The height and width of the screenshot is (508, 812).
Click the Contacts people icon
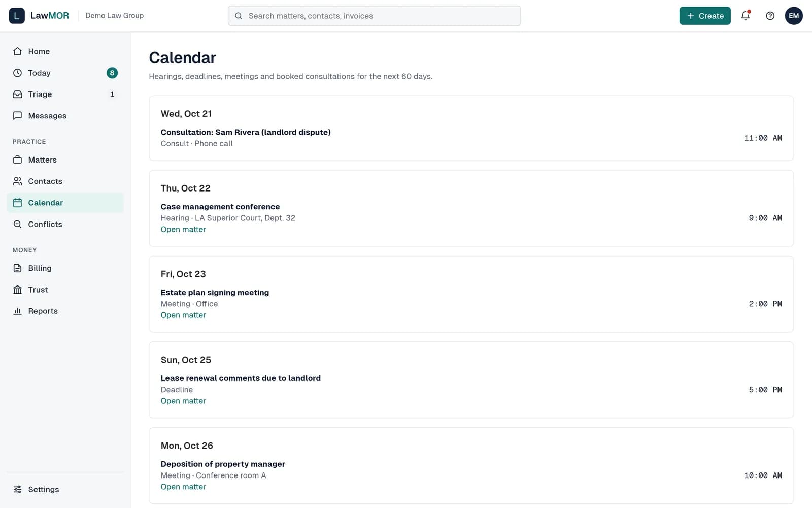pyautogui.click(x=18, y=181)
